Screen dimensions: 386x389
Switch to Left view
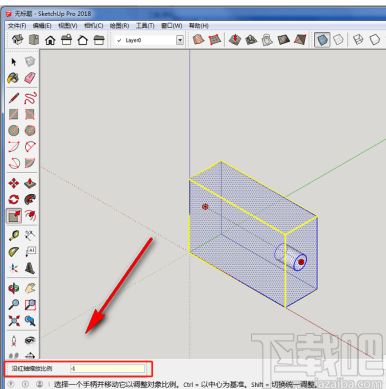(99, 40)
